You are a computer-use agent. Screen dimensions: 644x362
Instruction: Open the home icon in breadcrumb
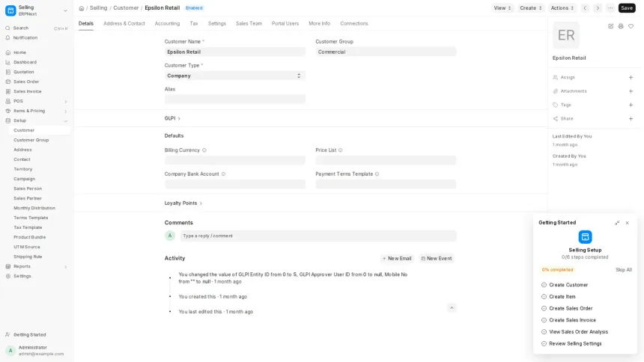pyautogui.click(x=82, y=8)
